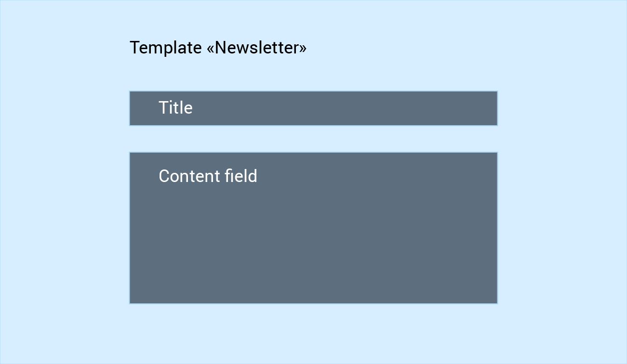Click the Title input field
The image size is (627, 364).
click(x=313, y=108)
